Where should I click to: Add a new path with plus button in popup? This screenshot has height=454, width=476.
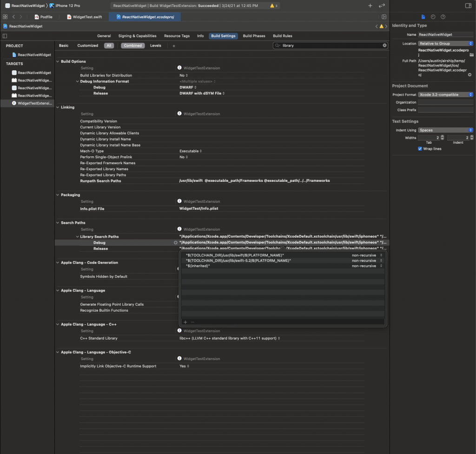click(185, 322)
